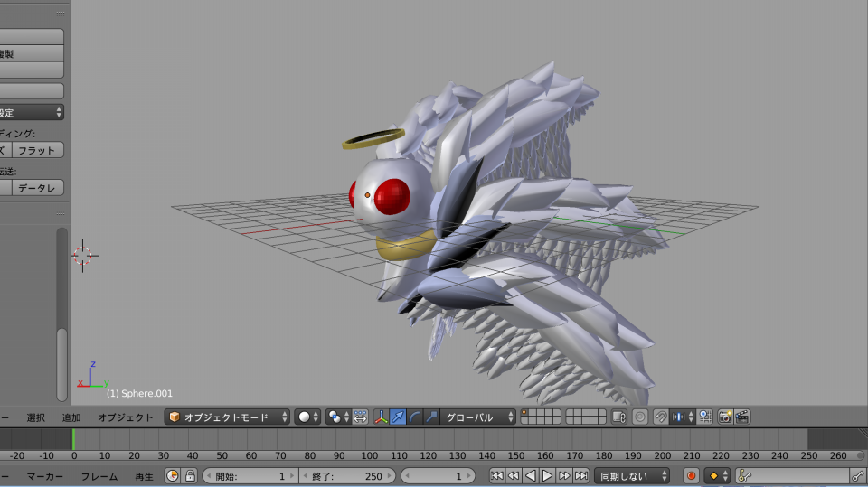Select the scale manipulator icon

tap(430, 417)
